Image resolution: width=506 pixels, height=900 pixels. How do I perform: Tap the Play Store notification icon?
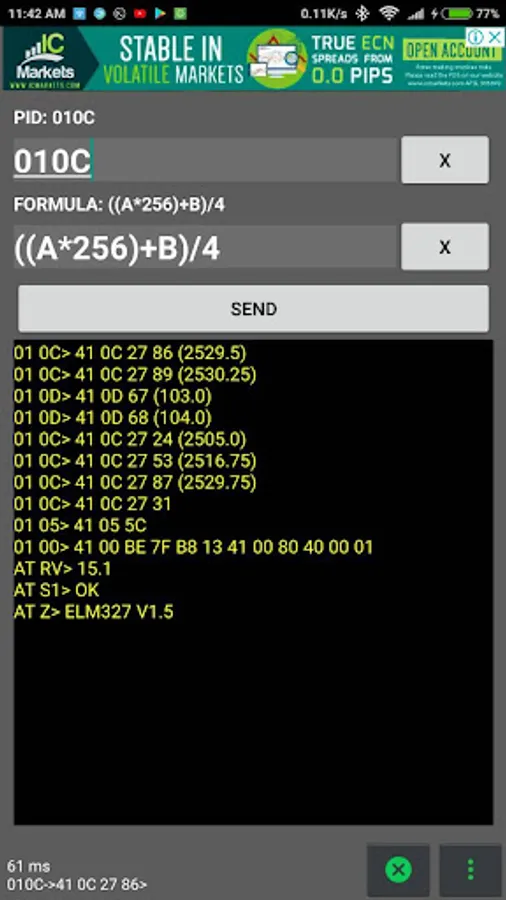(160, 14)
